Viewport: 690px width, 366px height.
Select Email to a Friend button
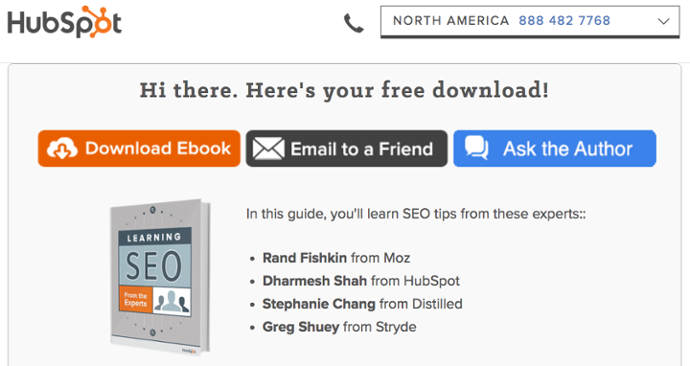click(x=347, y=148)
